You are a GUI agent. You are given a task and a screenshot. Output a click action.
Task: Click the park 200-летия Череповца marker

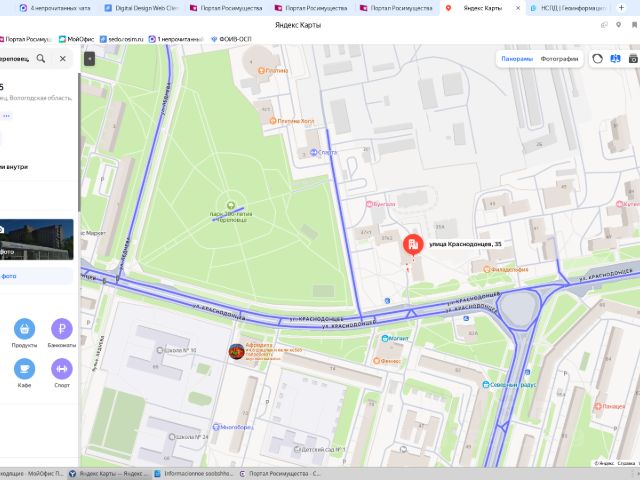point(231,205)
